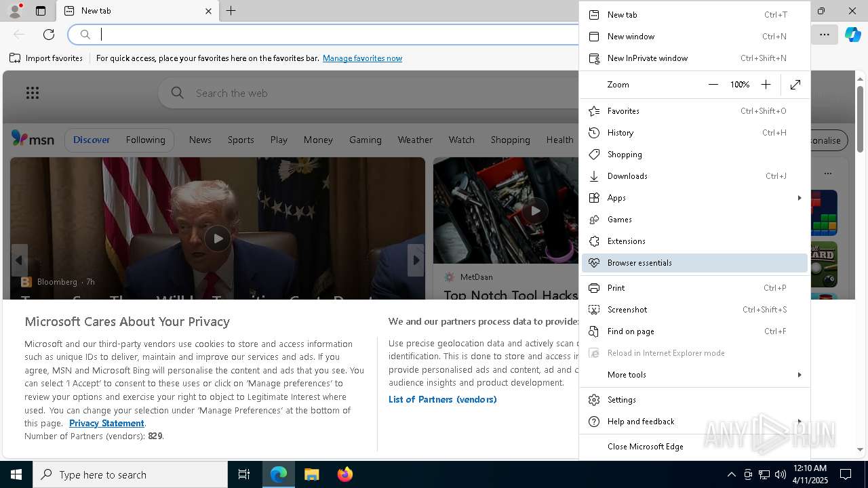868x488 pixels.
Task: Open the Windows Start menu
Action: coord(16,474)
